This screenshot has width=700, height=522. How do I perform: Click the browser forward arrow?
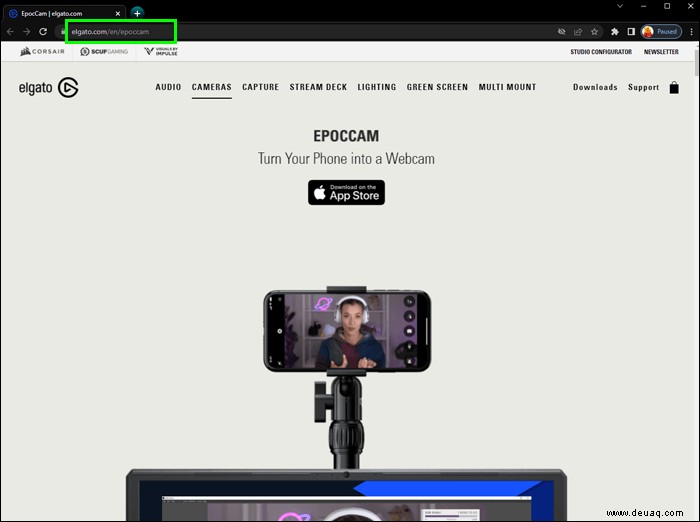click(x=26, y=32)
